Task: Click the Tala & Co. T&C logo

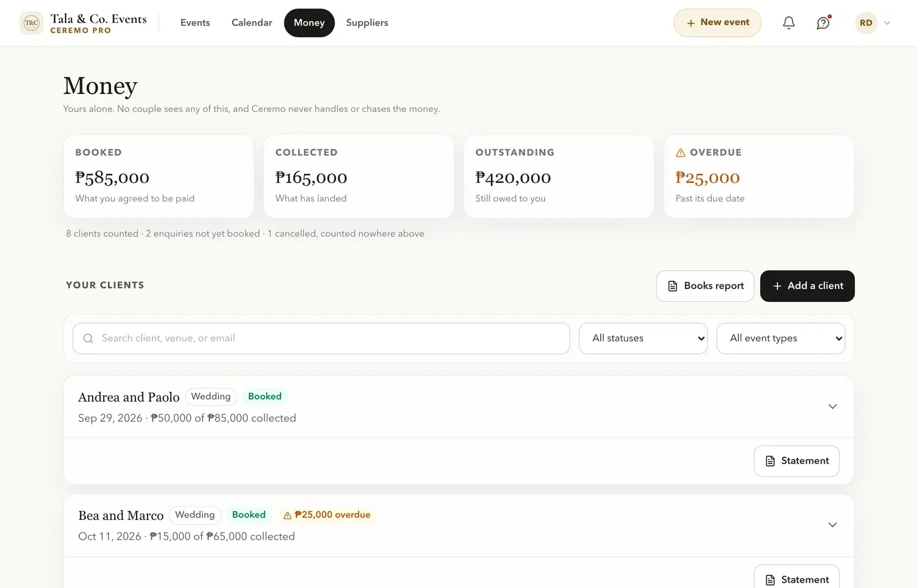Action: 32,23
